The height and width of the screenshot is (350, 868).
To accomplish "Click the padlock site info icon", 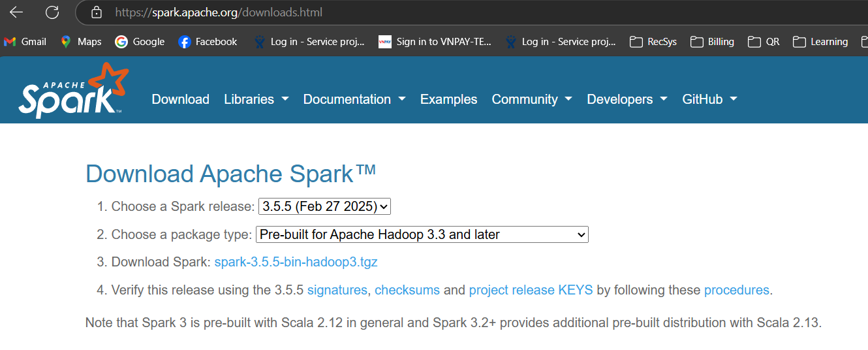I will click(97, 12).
